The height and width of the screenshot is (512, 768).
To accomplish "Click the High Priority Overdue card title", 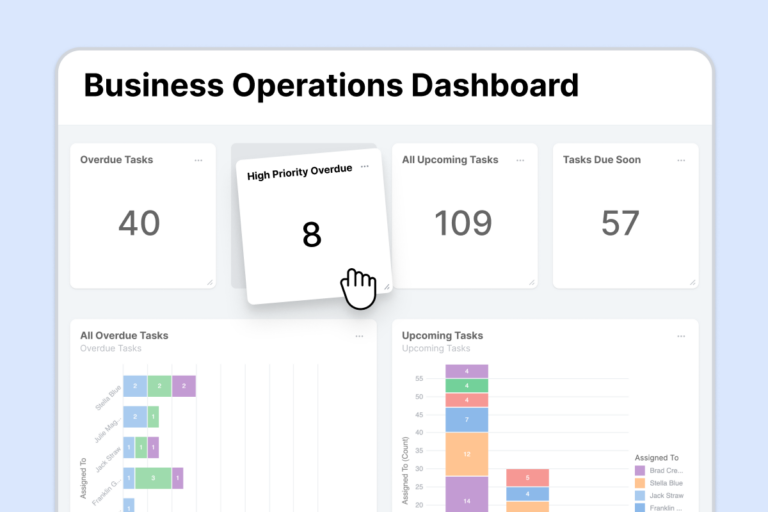I will coord(299,172).
